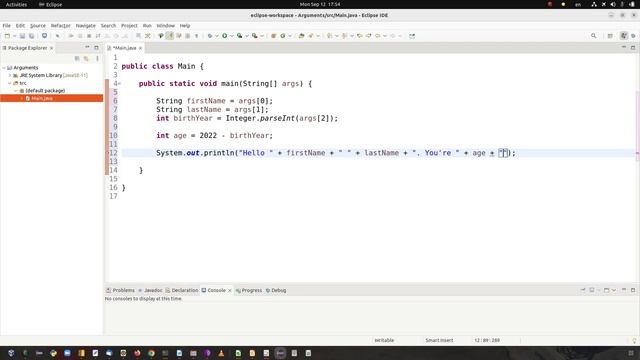640x360 pixels.
Task: Click the New Java Package icon
Action: (273, 36)
